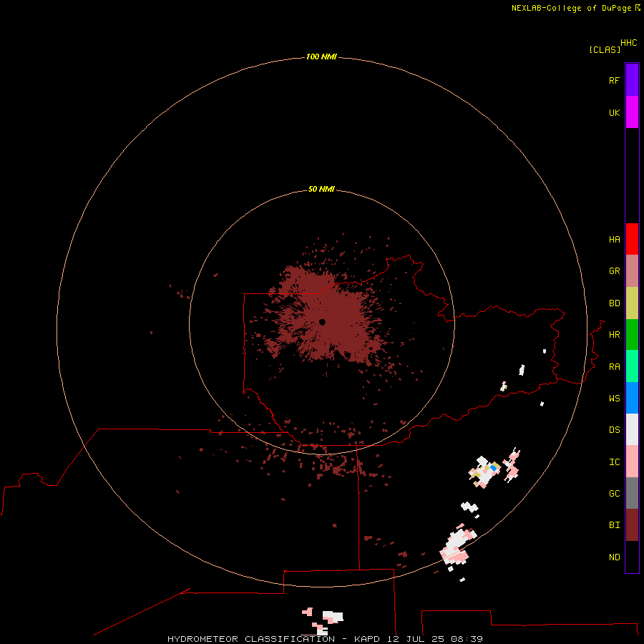This screenshot has height=644, width=644.
Task: Click the light green RA swatch
Action: point(632,366)
